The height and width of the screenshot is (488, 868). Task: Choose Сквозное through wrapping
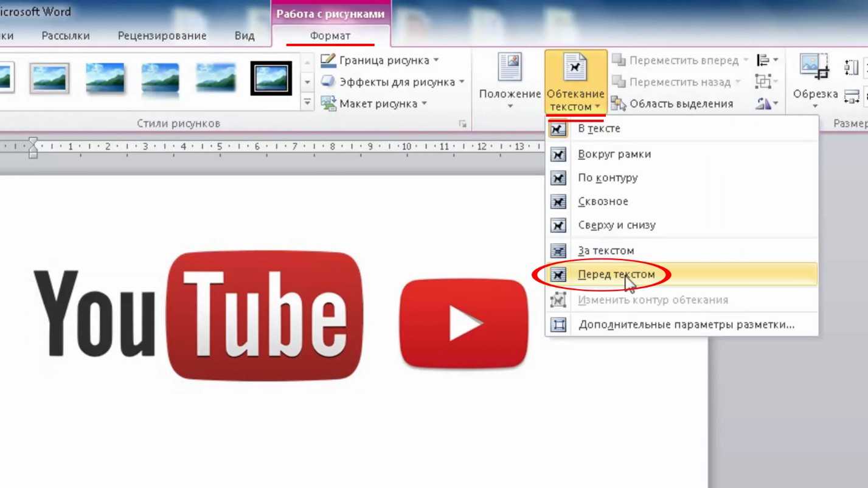[x=681, y=201]
